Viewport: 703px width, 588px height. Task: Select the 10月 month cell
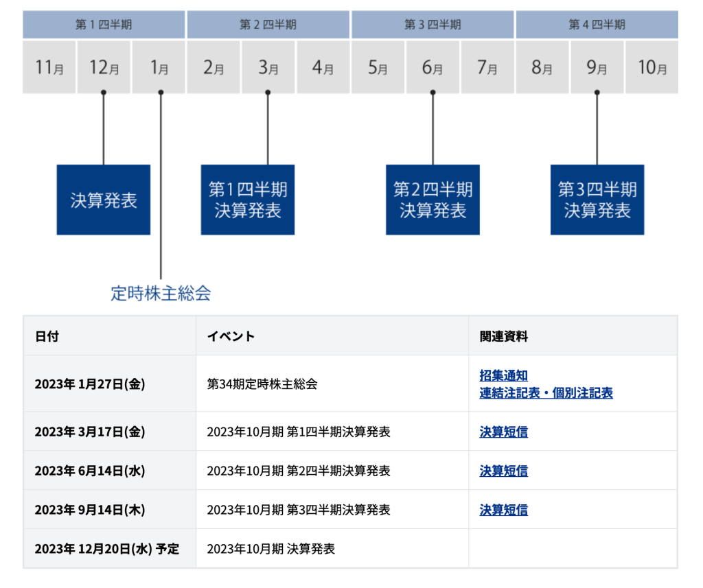[x=652, y=67]
